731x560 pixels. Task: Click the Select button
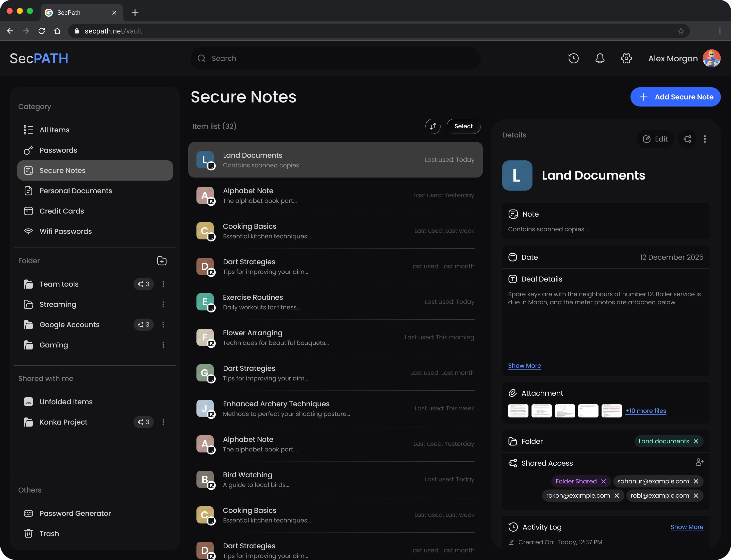coord(463,126)
